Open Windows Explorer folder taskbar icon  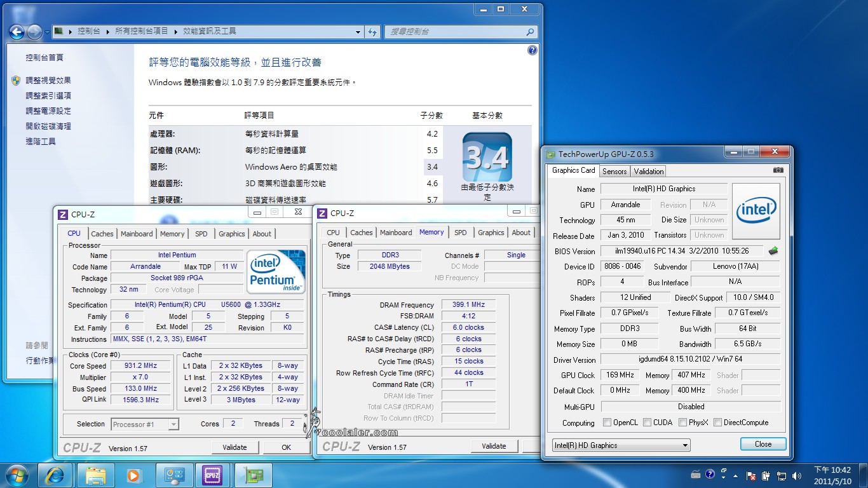click(96, 475)
